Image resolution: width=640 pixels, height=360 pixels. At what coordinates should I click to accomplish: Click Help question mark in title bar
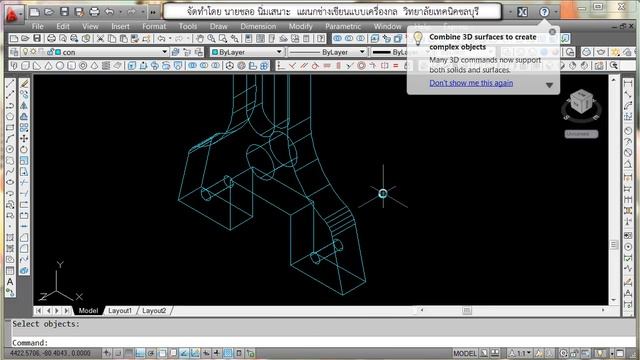pos(544,12)
